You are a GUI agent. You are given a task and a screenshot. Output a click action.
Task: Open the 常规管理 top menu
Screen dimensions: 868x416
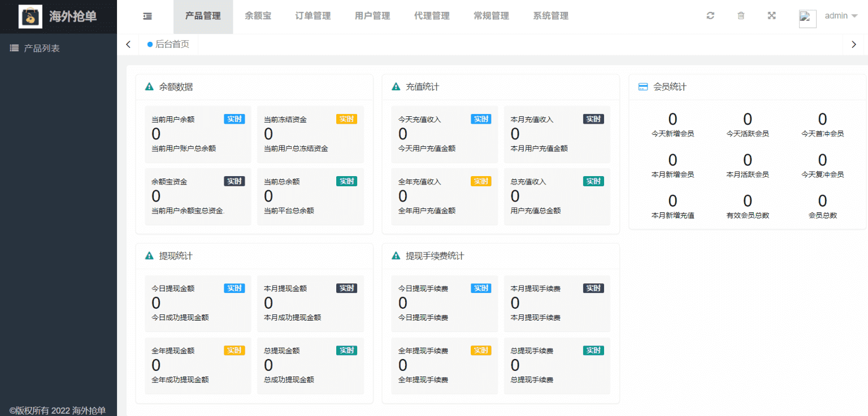click(x=491, y=16)
